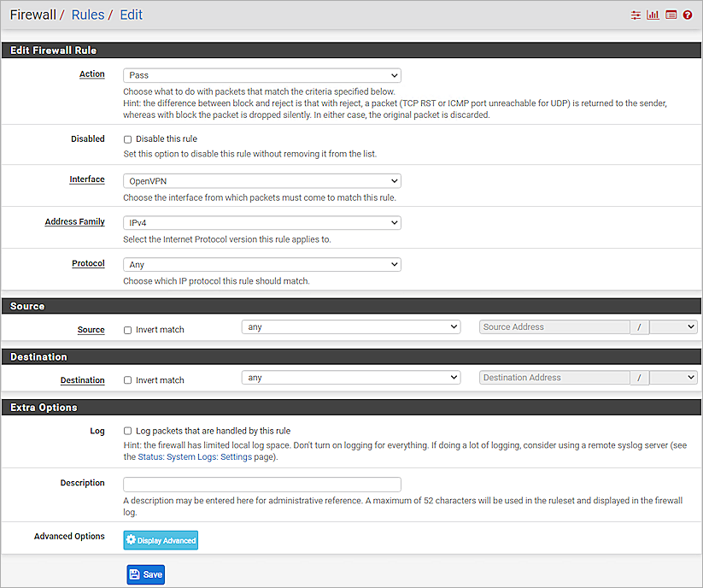703x588 pixels.
Task: Open status via the bar-chart icon
Action: pyautogui.click(x=653, y=15)
